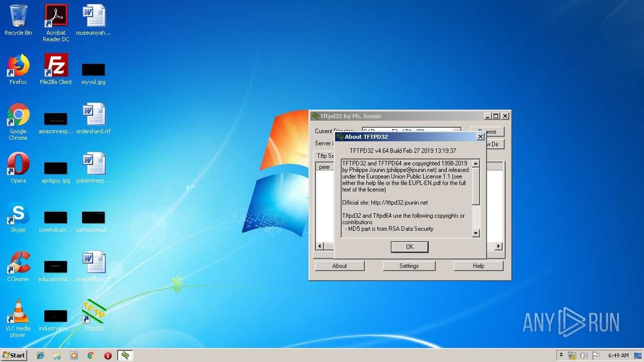Open the Action Center flag icon
This screenshot has width=644, height=362.
pos(596,355)
